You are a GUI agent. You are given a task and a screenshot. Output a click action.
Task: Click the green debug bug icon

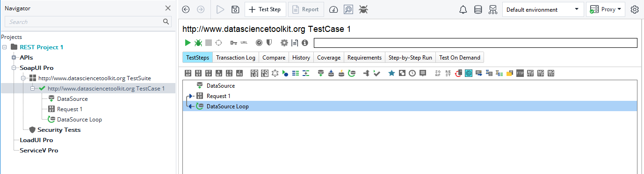pos(198,43)
